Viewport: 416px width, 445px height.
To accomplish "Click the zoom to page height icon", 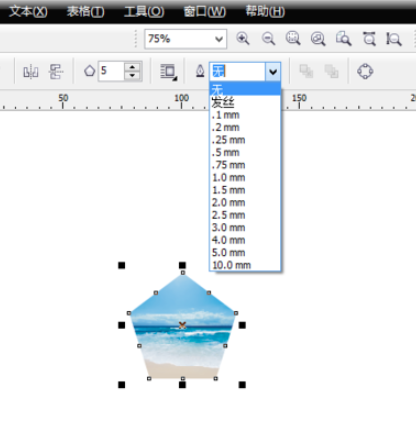I will point(394,39).
